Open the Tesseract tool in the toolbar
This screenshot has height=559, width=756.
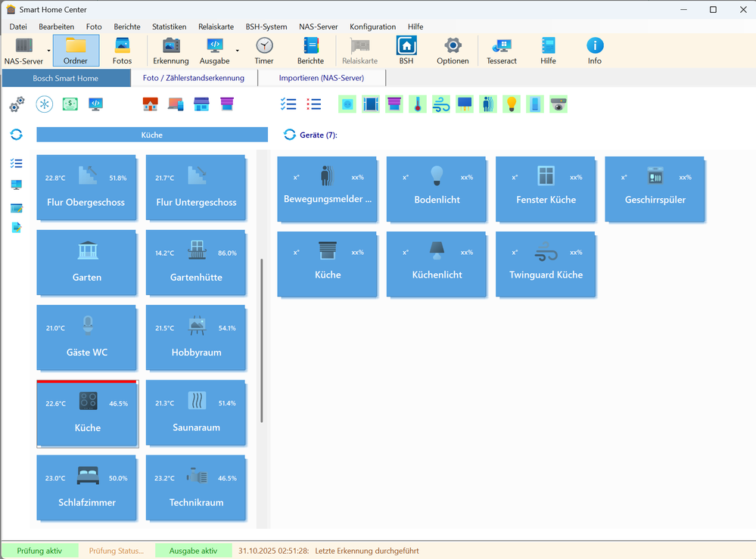point(501,50)
